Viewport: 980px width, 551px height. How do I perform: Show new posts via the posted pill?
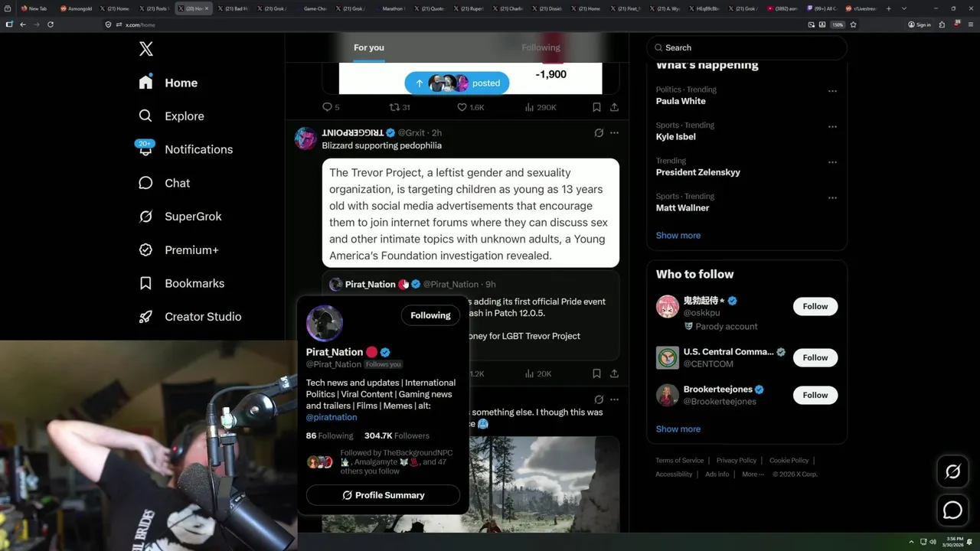click(456, 83)
